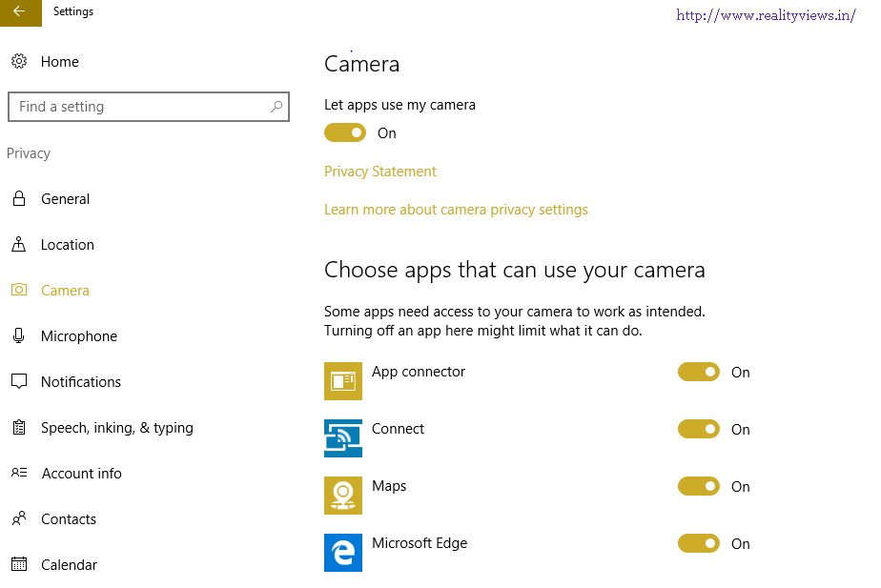This screenshot has width=881, height=588.
Task: Click the Account info icon
Action: tap(20, 473)
